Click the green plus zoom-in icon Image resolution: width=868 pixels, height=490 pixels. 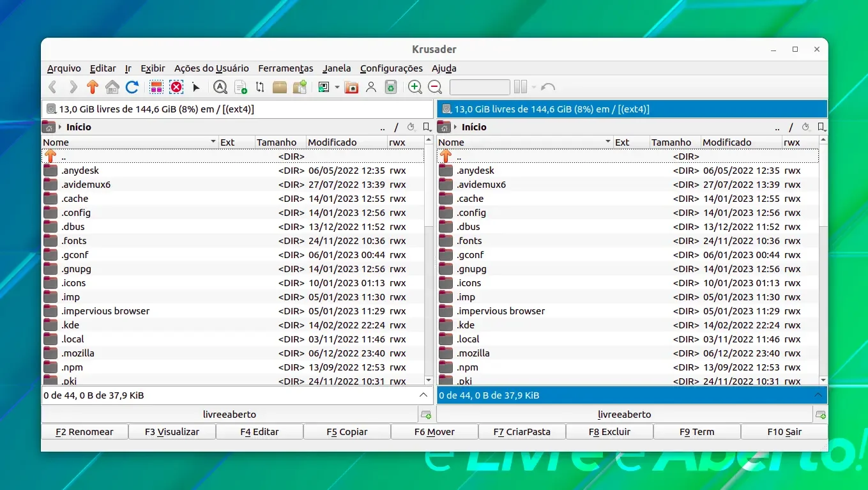pos(415,88)
